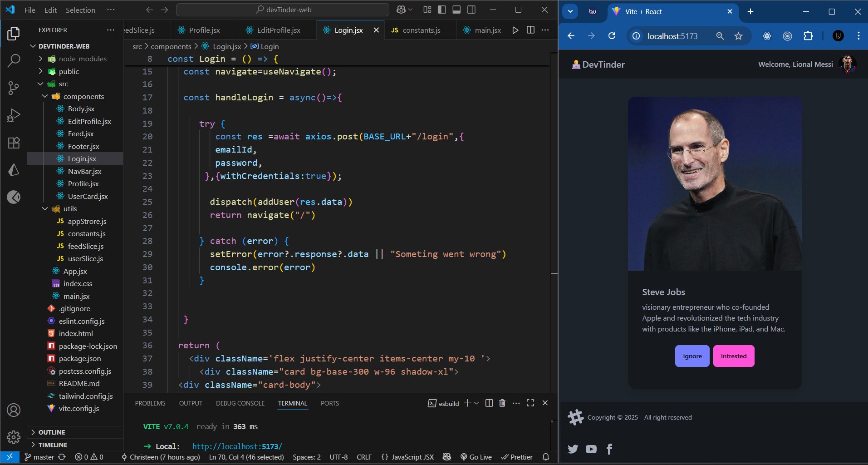Click Ignore button on Steve Jobs card

coord(692,356)
